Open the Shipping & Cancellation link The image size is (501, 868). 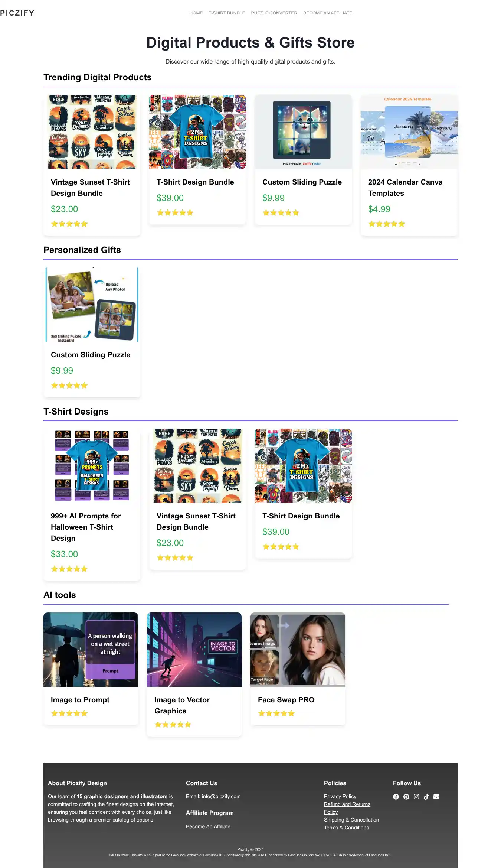(x=351, y=820)
